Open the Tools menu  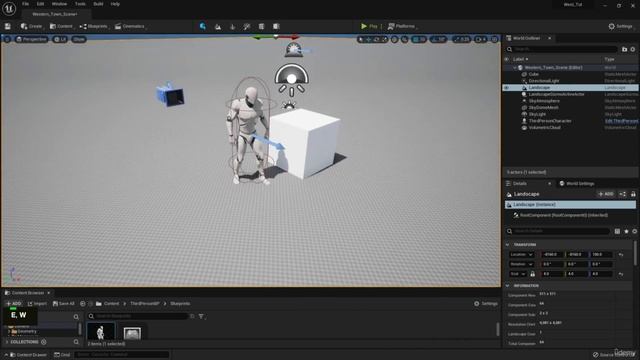coord(80,4)
